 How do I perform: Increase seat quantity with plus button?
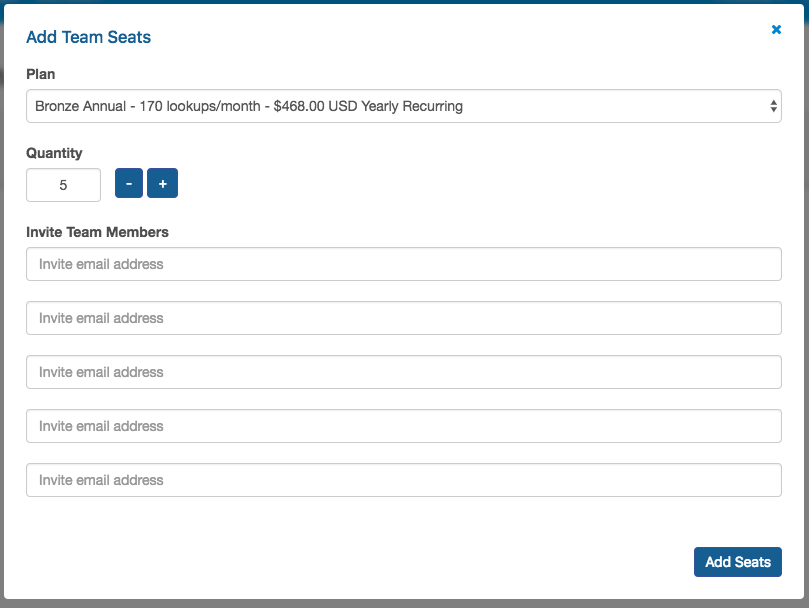[x=163, y=183]
